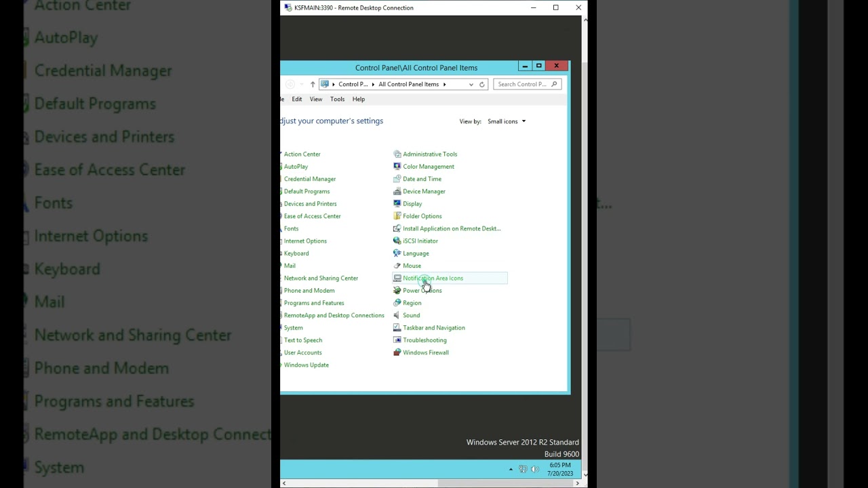The image size is (868, 488).
Task: Open the Tools menu
Action: (337, 99)
